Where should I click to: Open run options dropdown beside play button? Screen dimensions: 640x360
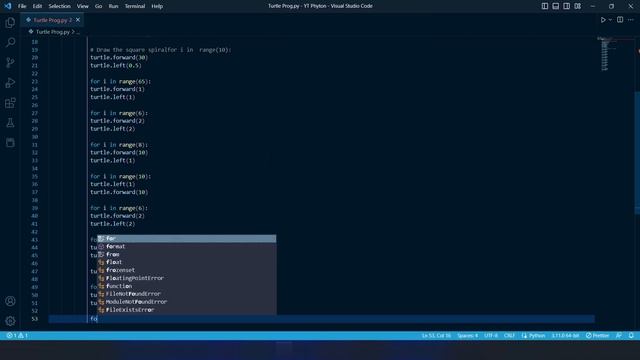(610, 20)
